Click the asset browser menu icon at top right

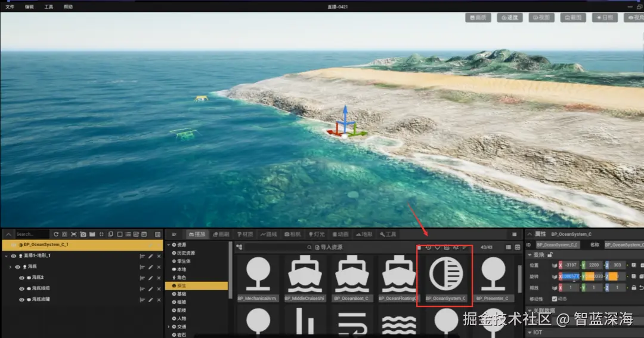(514, 234)
